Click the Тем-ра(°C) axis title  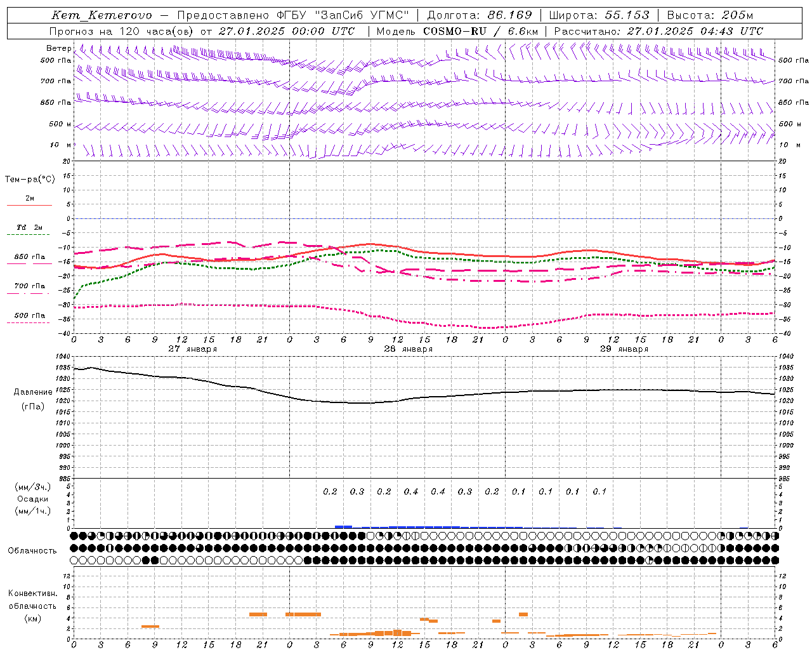click(x=30, y=180)
